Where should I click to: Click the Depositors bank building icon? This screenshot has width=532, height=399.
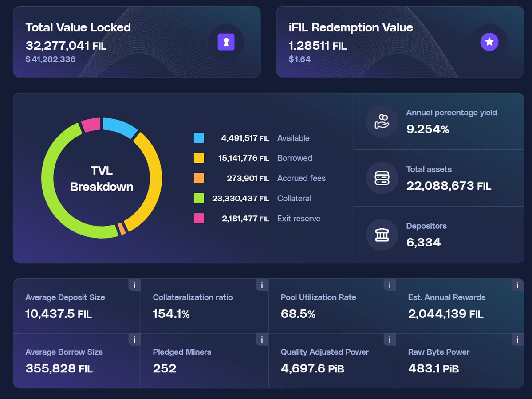[x=382, y=235]
